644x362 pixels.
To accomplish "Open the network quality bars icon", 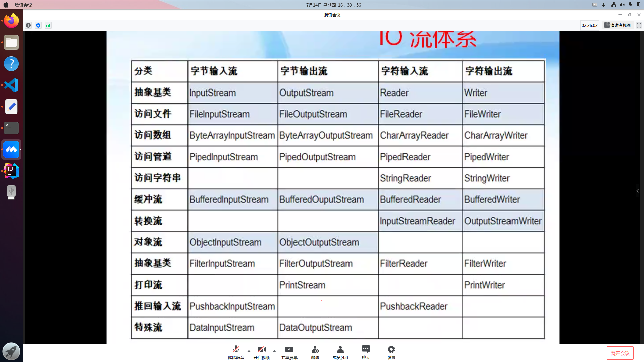I will (48, 25).
